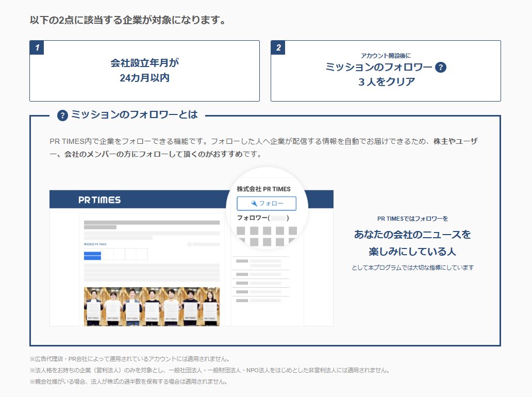
Task: Click the group photo of people holding papers
Action: pyautogui.click(x=152, y=306)
